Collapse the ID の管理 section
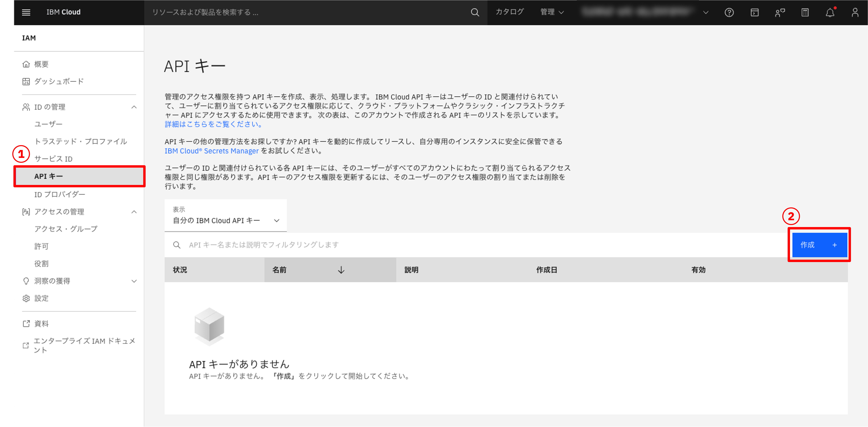The width and height of the screenshot is (868, 427). click(x=134, y=107)
